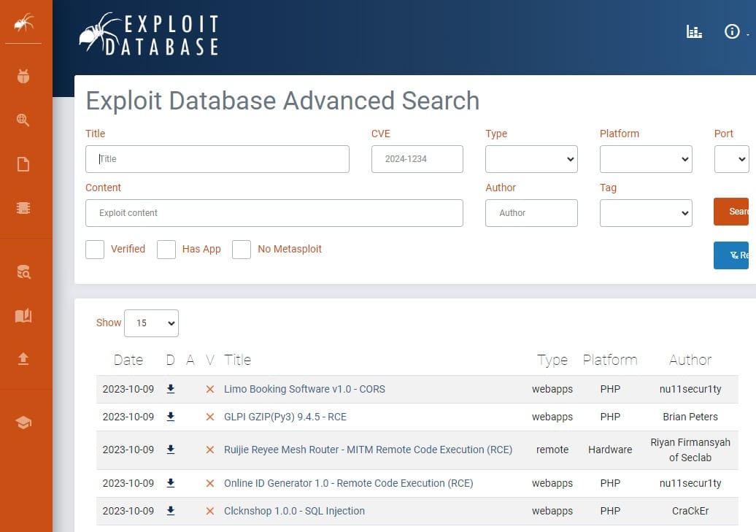The width and height of the screenshot is (756, 532).
Task: Open the Shellcodes chip icon in sidebar
Action: (x=23, y=208)
